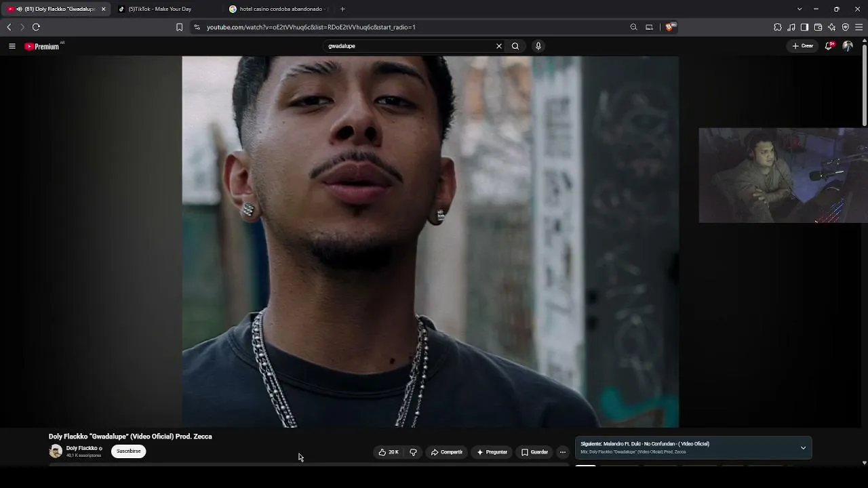
Task: Run the YouTube search via magnifier button
Action: point(515,46)
